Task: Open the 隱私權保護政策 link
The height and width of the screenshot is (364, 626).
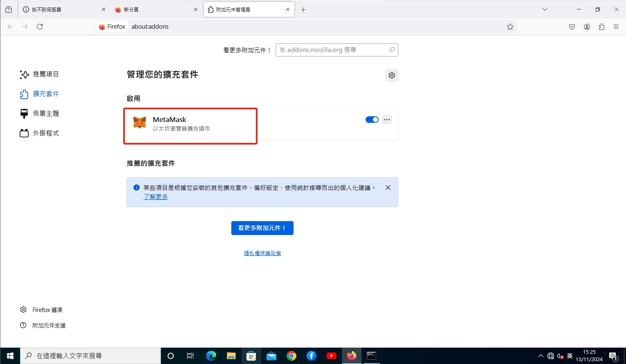Action: 262,253
